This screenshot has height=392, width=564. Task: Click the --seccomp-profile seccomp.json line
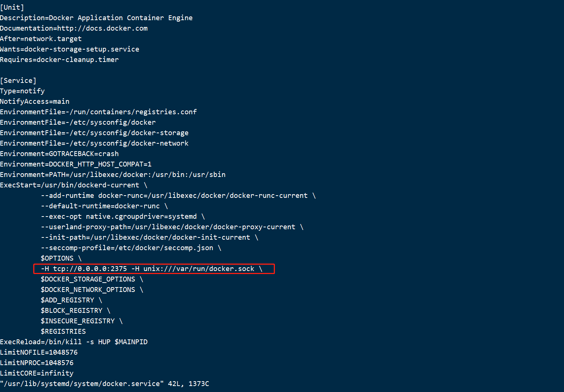point(131,248)
